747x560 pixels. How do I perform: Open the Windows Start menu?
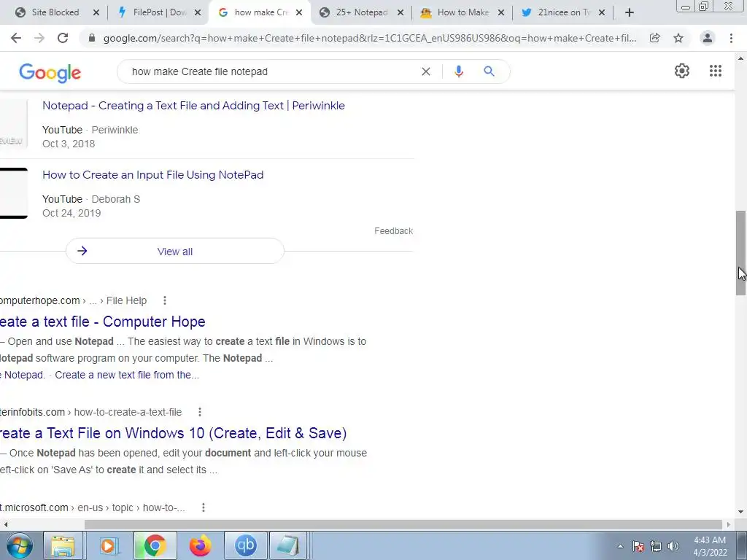(x=20, y=545)
